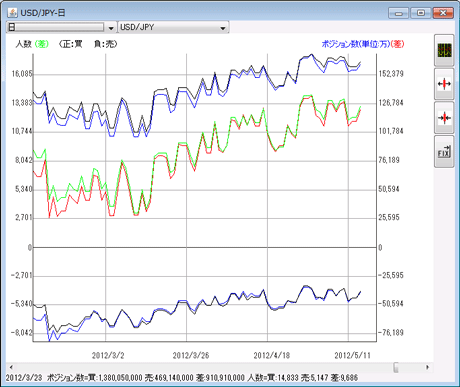Click the 25,595 right axis value

point(389,218)
